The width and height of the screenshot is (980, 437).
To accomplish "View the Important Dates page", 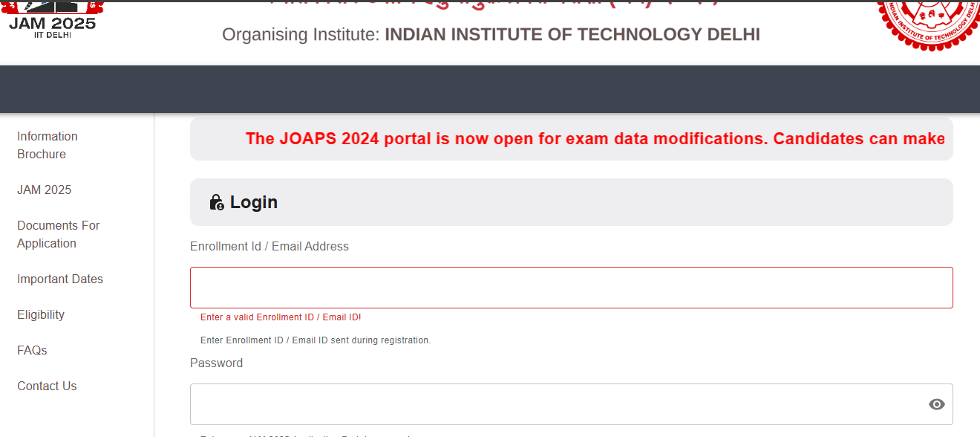I will click(60, 279).
